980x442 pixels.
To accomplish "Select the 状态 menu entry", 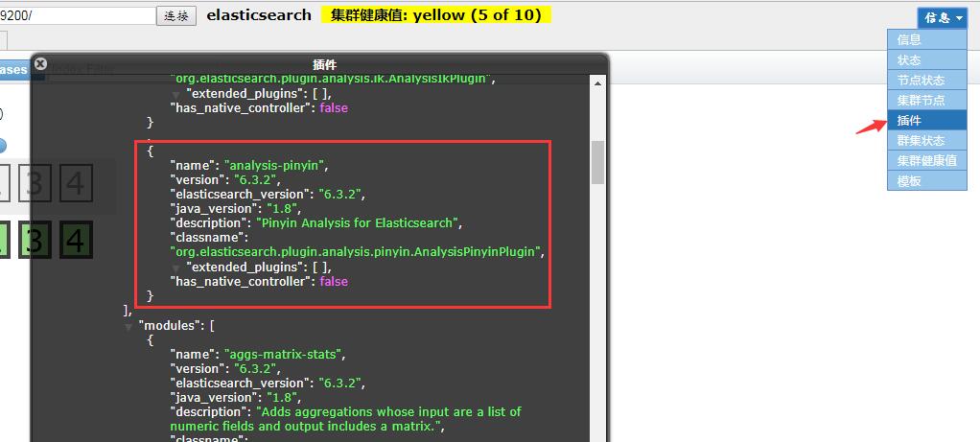I will [927, 60].
